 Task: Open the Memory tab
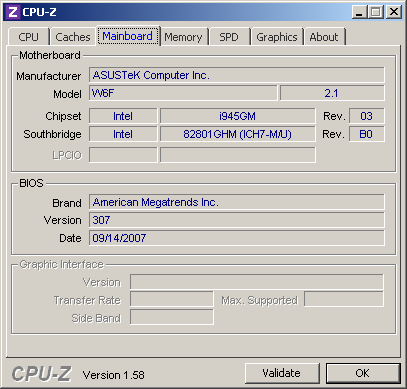pyautogui.click(x=183, y=37)
